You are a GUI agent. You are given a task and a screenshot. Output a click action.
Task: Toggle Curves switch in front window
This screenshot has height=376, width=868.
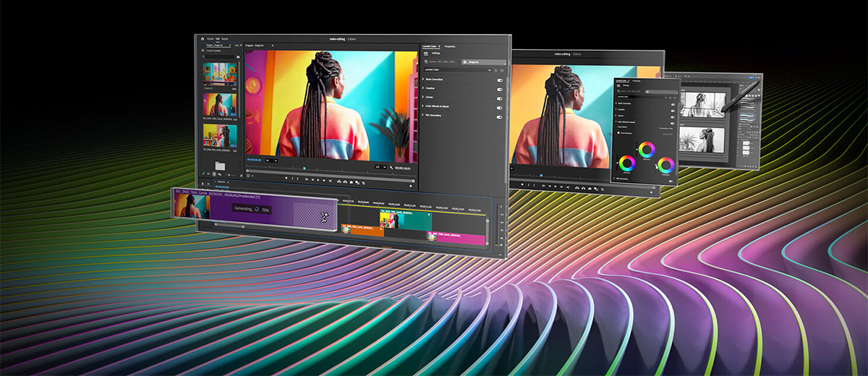coord(500,98)
